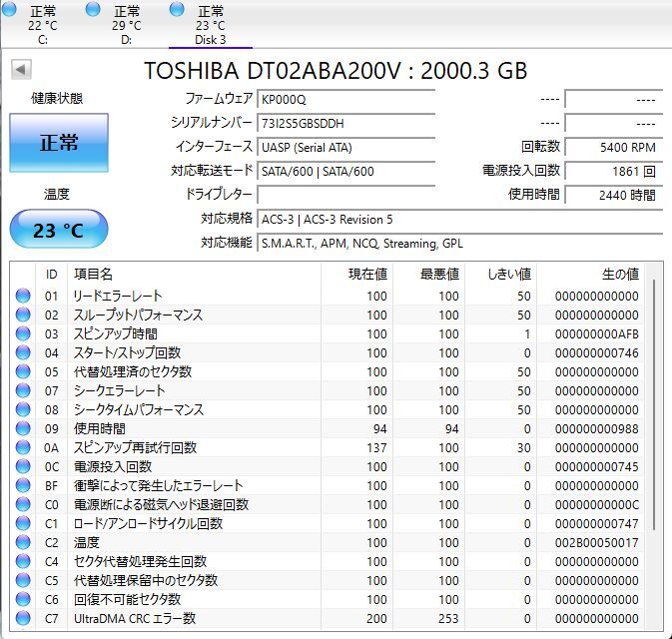Select the ロード/アンロードサイクル回数 row name
The image size is (672, 639).
(148, 523)
